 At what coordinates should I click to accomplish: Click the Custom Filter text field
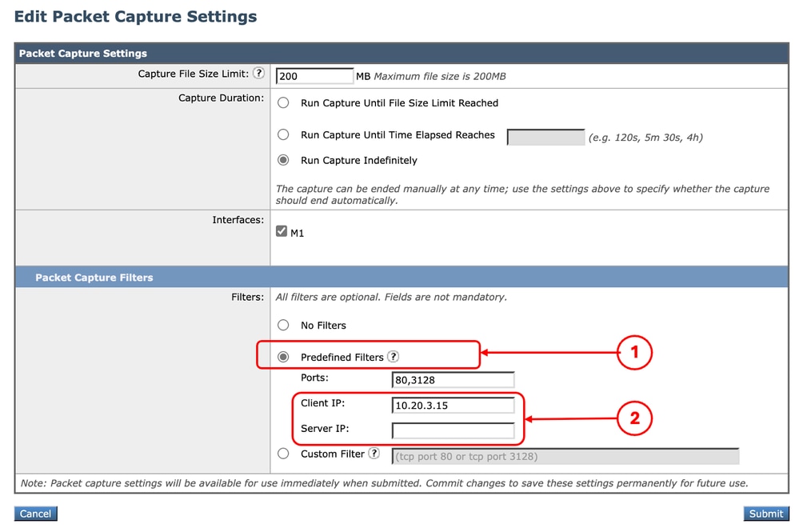(x=565, y=456)
